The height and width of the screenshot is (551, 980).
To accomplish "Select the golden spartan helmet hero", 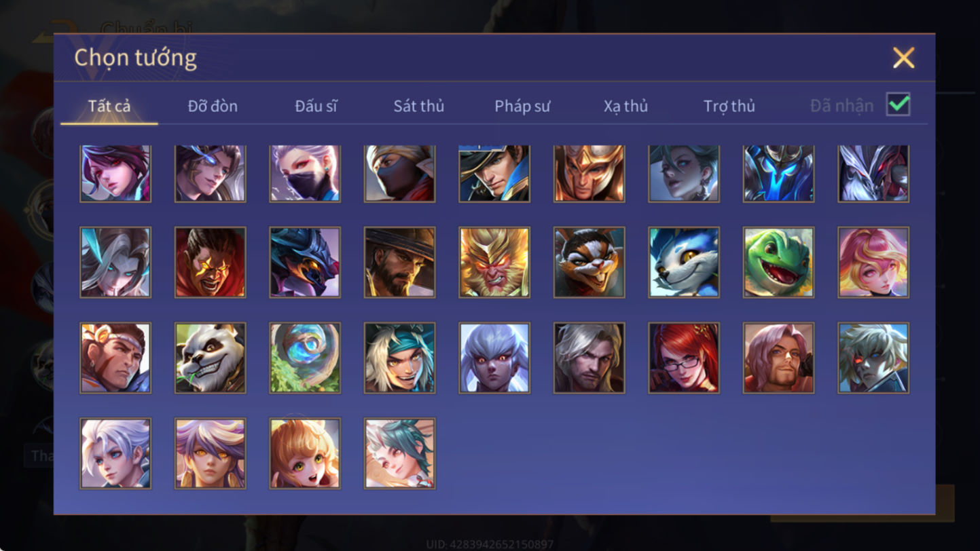I will point(589,173).
